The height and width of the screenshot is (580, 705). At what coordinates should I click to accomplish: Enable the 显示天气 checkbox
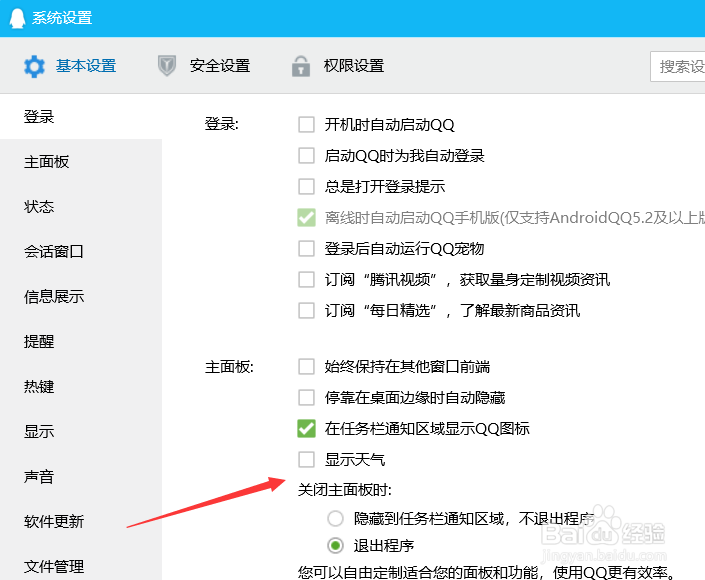(306, 460)
